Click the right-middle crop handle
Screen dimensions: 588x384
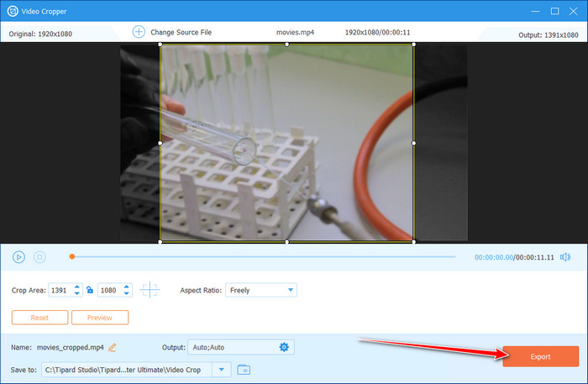[x=413, y=143]
